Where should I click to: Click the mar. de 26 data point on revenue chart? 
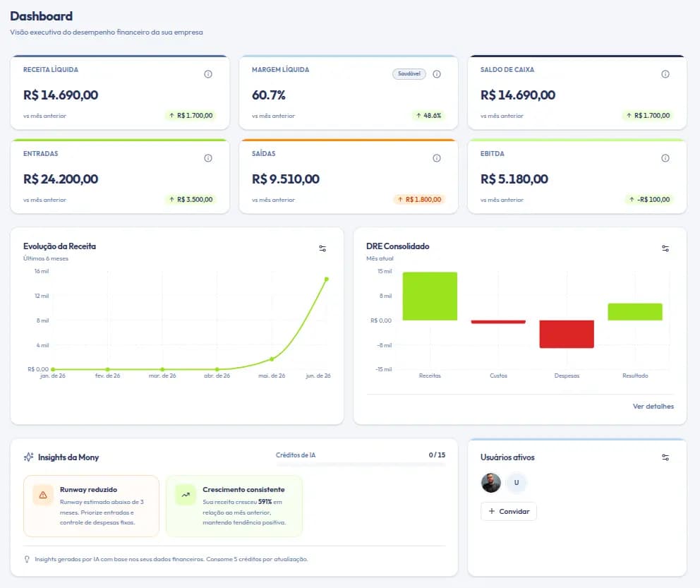[x=162, y=369]
